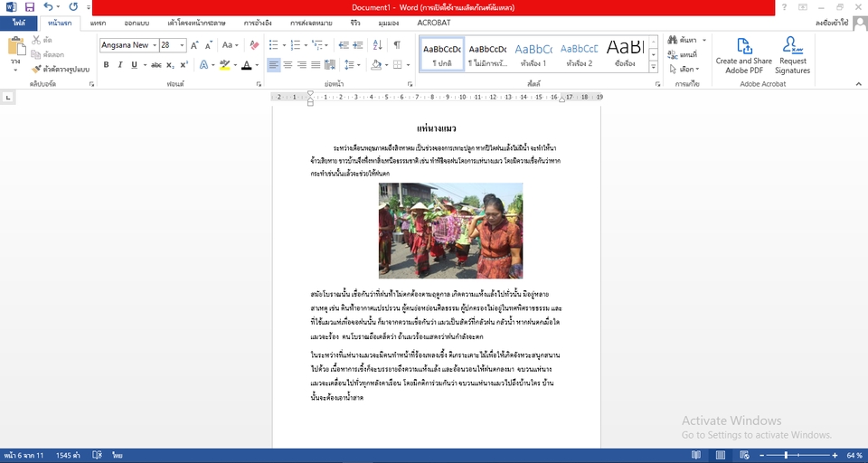Sort text alphabetically icon

[378, 45]
